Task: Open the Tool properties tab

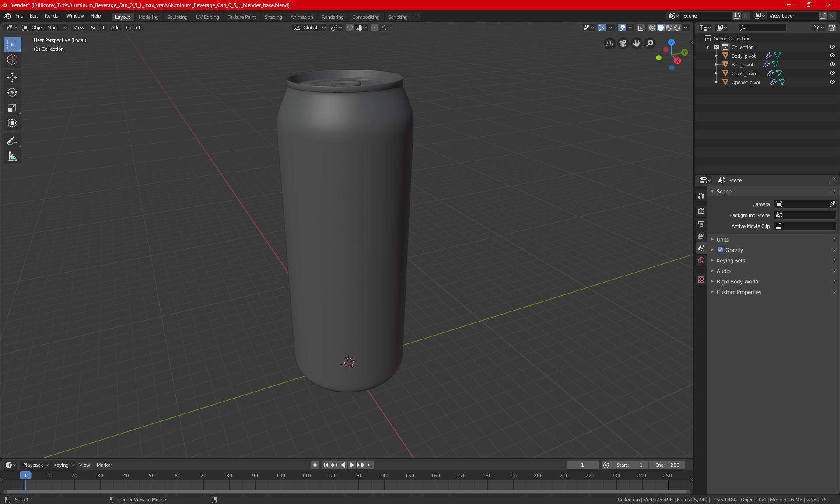Action: click(x=701, y=196)
